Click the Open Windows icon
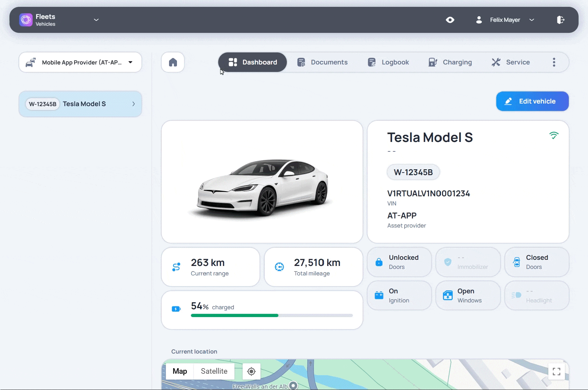 point(448,295)
